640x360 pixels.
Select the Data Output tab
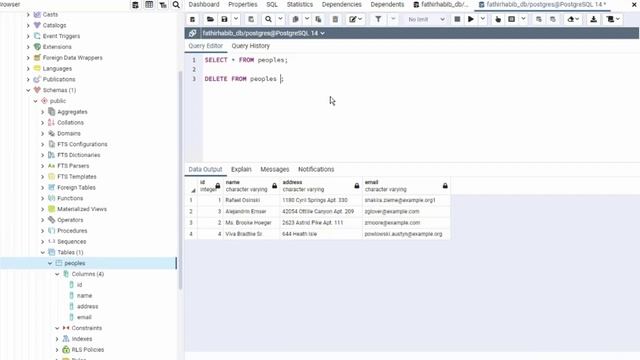[x=205, y=169]
